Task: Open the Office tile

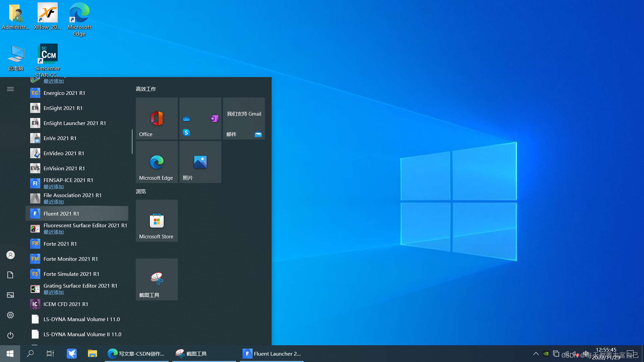Action: click(157, 118)
